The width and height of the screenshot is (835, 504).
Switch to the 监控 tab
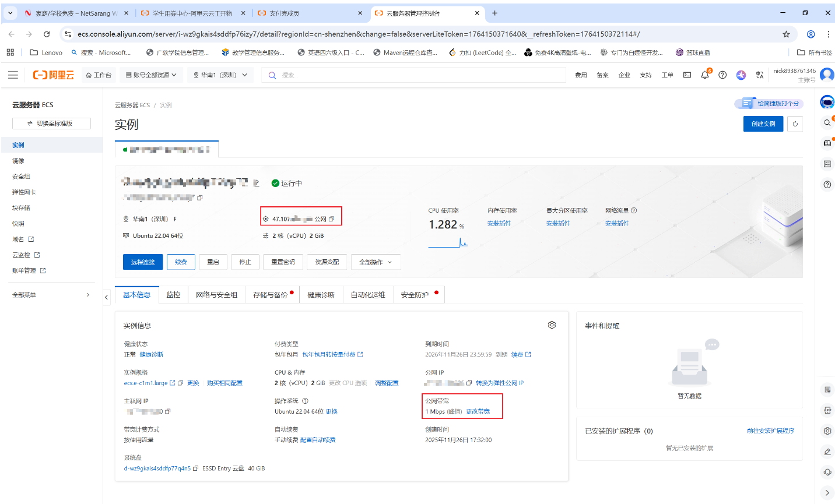coord(173,295)
